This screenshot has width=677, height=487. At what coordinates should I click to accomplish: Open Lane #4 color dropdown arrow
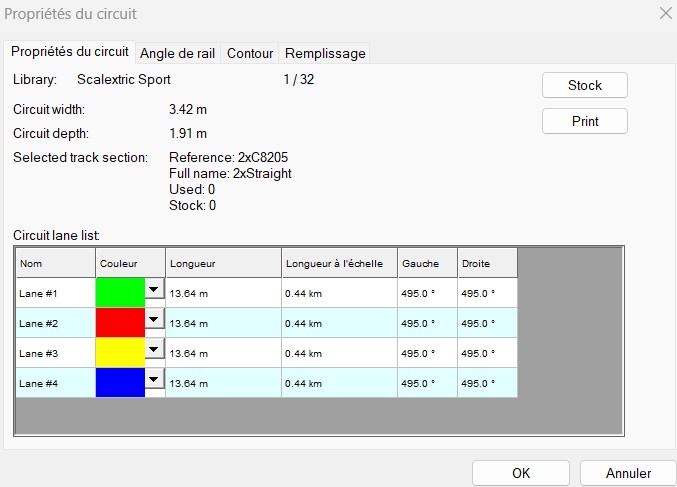(x=154, y=379)
